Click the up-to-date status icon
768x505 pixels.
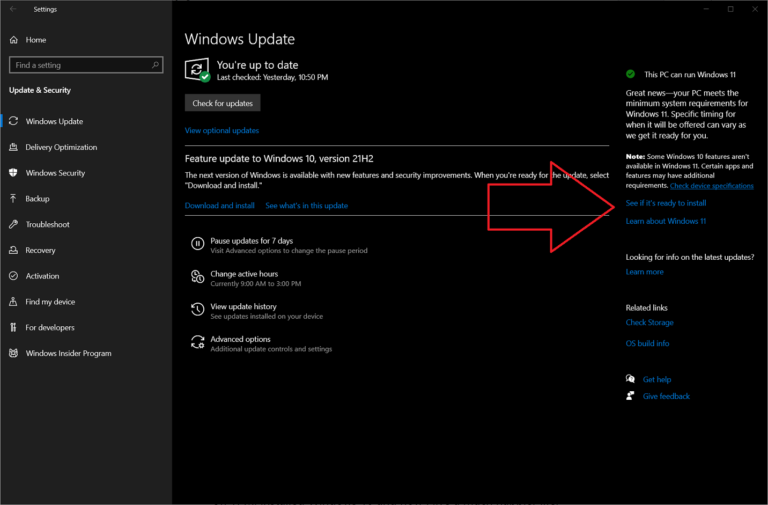197,70
